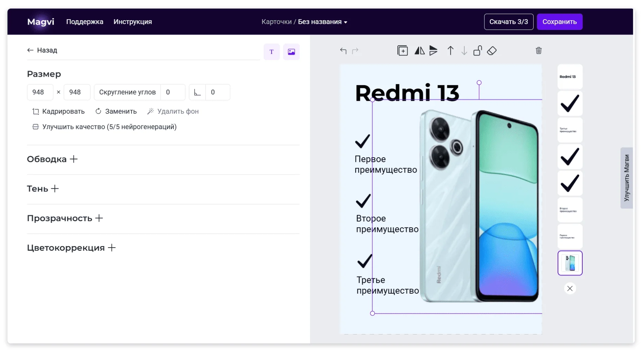Viewport: 644px width, 354px height.
Task: Click Заменить to replace the image
Action: click(116, 111)
